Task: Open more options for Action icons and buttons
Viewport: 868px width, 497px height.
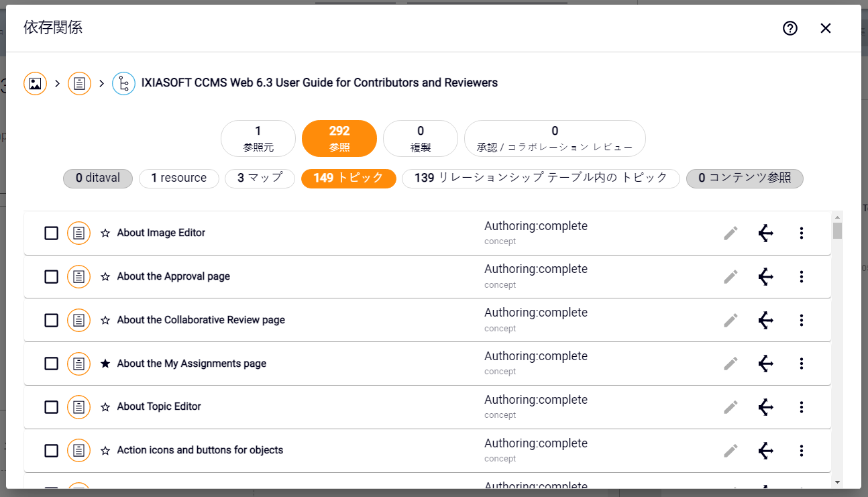Action: pyautogui.click(x=801, y=451)
